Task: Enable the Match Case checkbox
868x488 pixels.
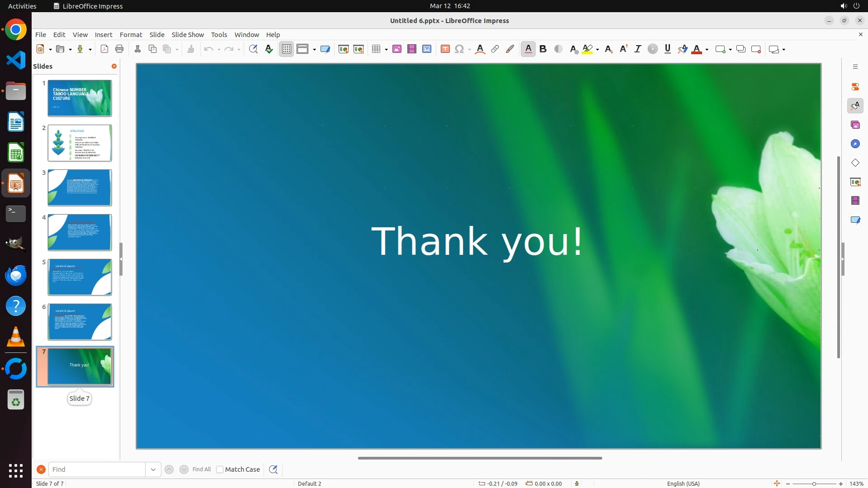Action: point(220,469)
